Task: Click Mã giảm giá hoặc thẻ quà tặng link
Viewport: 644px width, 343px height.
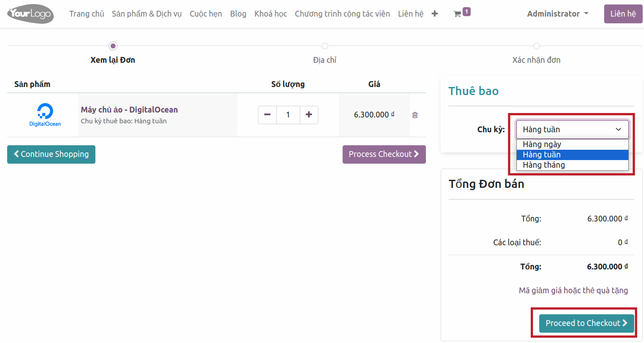Action: 573,291
